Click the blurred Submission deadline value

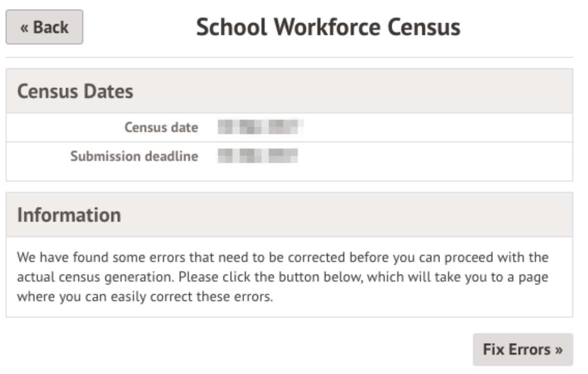(x=258, y=156)
